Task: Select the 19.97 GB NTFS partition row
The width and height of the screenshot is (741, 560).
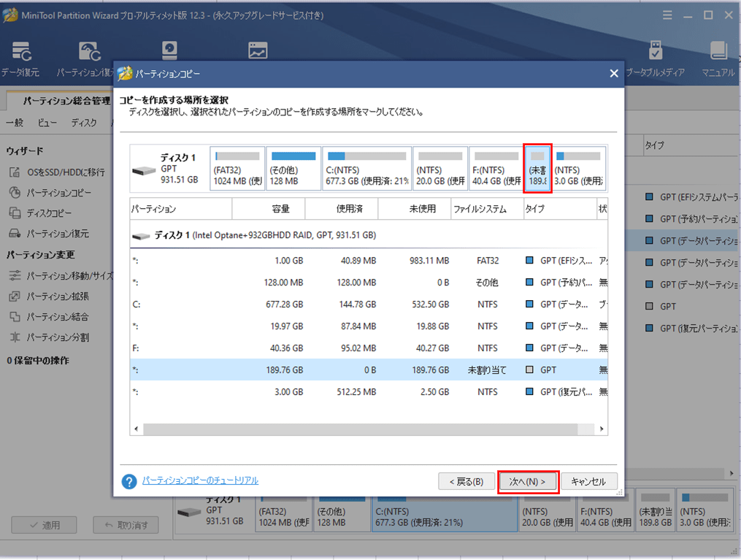Action: pos(369,326)
